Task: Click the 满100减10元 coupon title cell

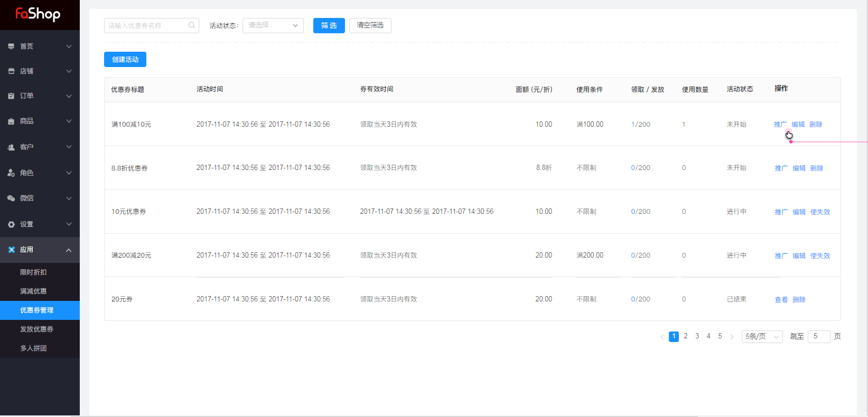Action: click(132, 125)
